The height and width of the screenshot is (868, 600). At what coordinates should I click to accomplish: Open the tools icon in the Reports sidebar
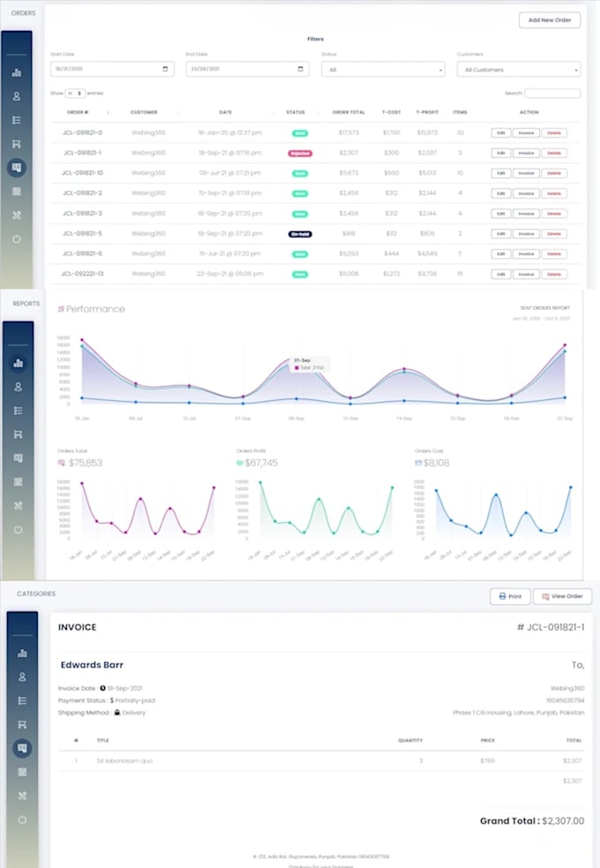click(19, 506)
